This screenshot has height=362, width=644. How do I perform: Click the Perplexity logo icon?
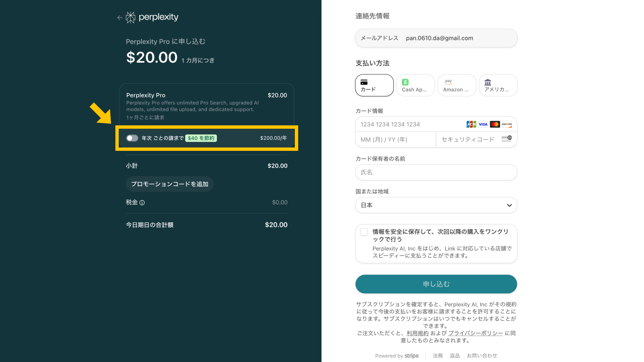(130, 17)
